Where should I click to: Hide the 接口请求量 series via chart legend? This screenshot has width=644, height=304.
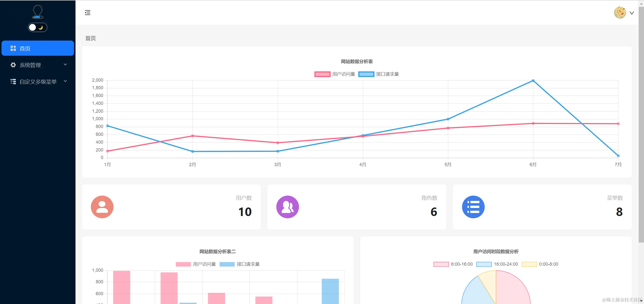click(378, 74)
